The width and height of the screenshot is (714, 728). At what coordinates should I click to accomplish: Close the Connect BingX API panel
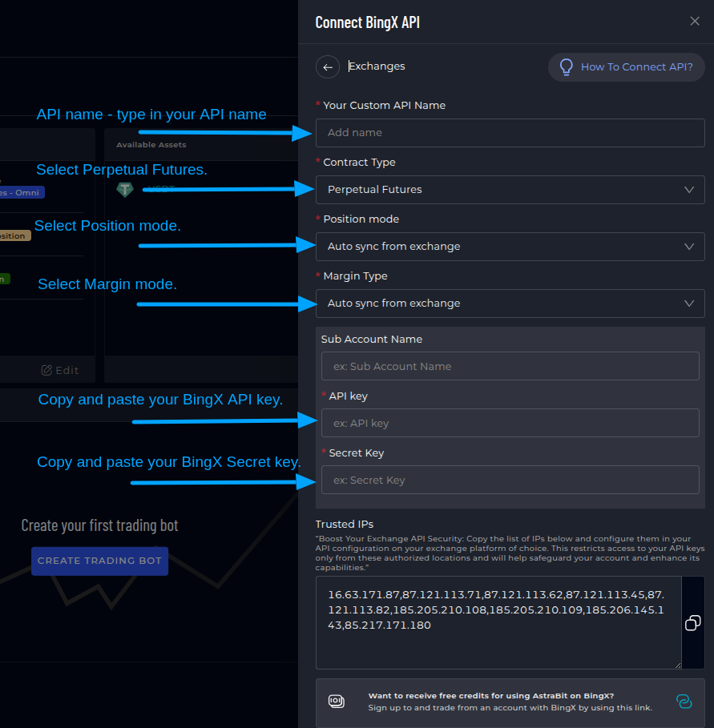(x=695, y=22)
